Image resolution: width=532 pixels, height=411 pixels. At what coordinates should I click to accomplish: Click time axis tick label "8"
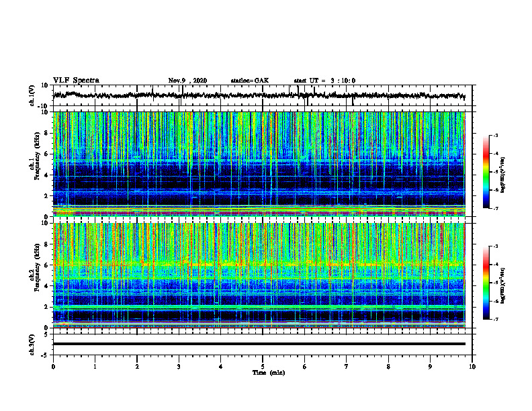pyautogui.click(x=388, y=367)
